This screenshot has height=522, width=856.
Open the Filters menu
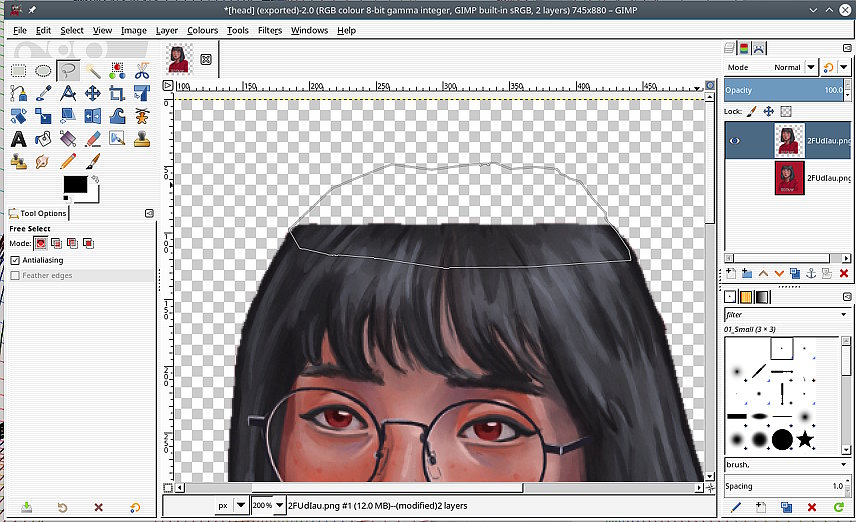pos(269,31)
